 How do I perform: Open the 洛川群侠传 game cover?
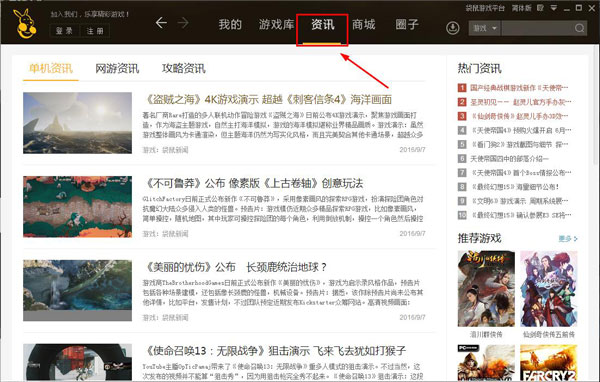486,289
